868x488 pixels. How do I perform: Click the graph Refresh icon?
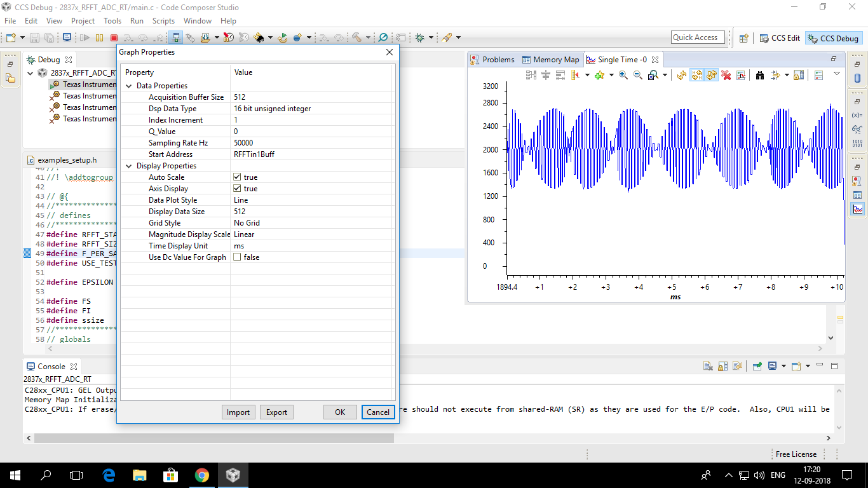click(682, 75)
